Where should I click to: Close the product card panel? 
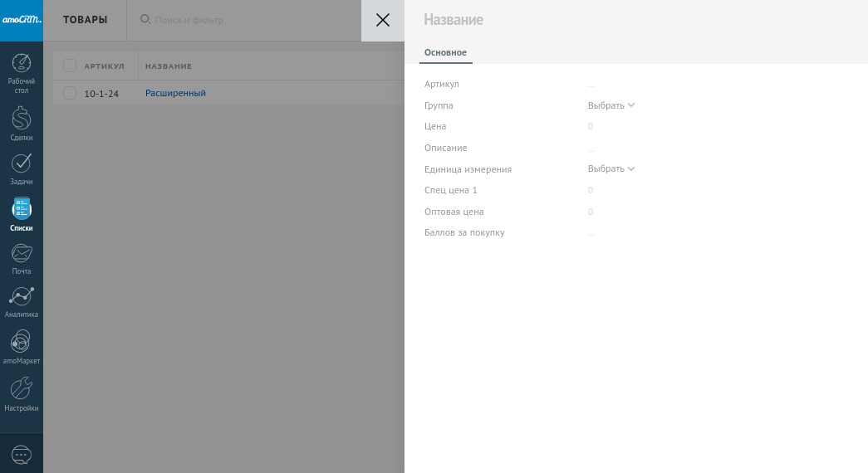point(383,21)
